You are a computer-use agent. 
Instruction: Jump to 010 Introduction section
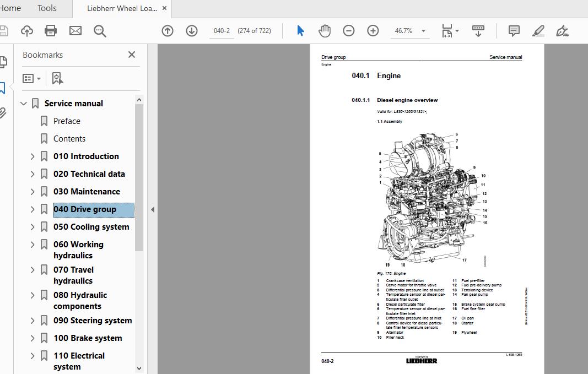(x=87, y=156)
